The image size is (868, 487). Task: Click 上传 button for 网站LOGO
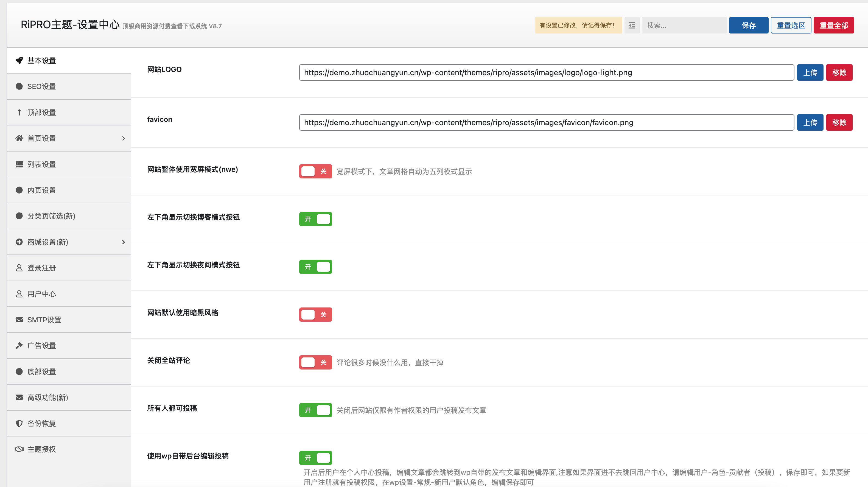pos(810,72)
